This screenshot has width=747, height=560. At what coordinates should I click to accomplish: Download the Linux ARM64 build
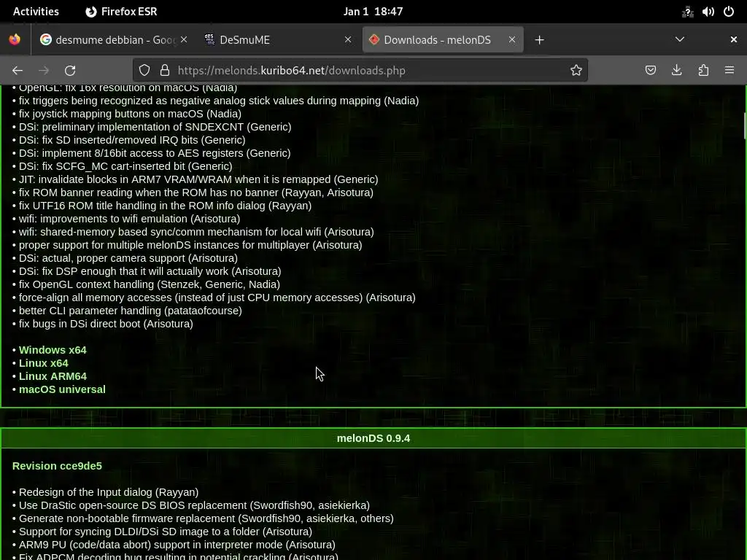click(x=53, y=376)
